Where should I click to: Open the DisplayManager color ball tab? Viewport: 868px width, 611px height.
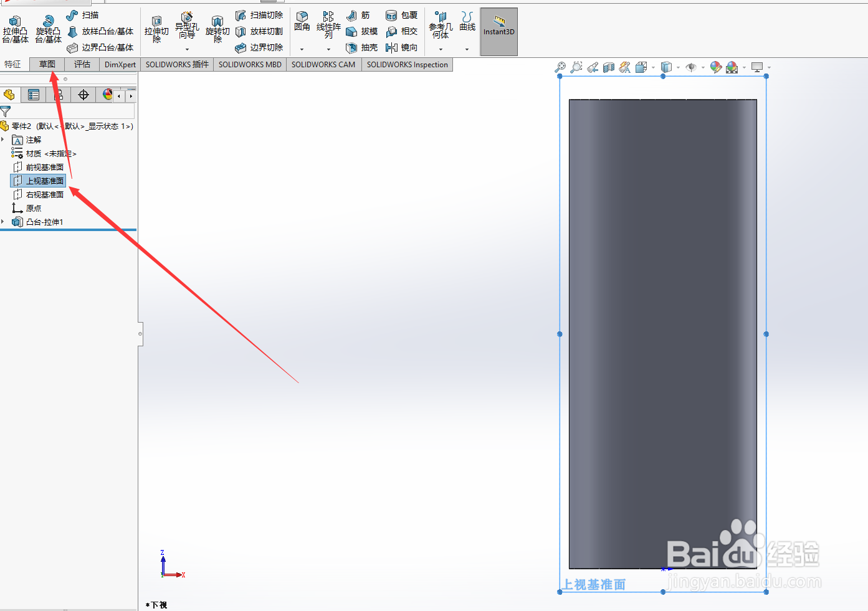tap(108, 95)
